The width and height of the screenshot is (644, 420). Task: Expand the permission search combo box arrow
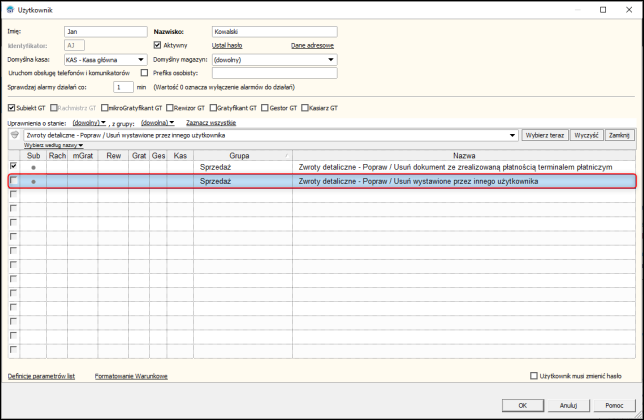tap(513, 135)
